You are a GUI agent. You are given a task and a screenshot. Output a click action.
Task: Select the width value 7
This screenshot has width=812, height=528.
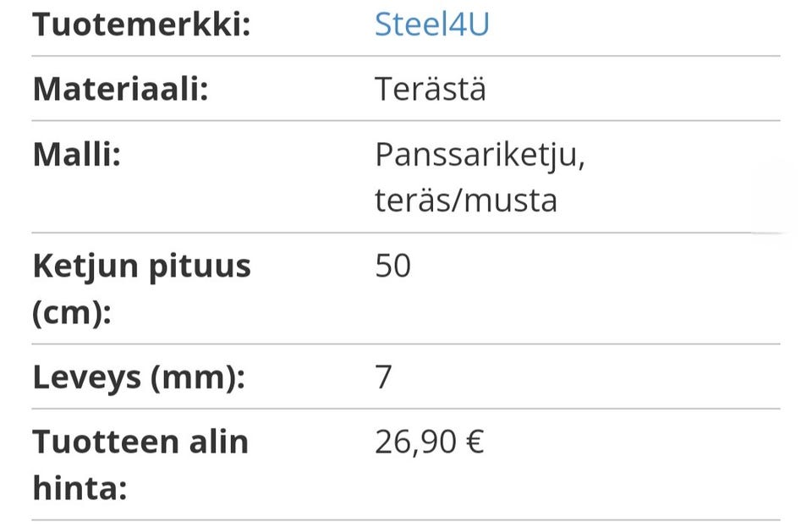[x=384, y=377]
